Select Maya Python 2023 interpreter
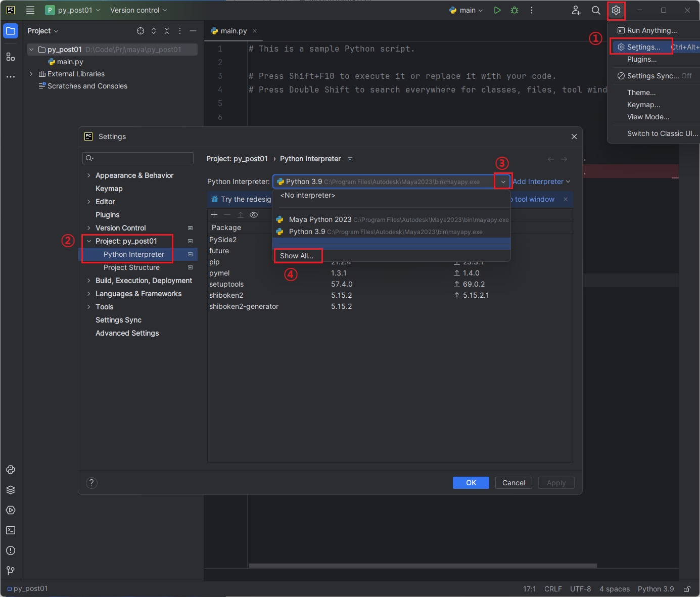 tap(392, 219)
